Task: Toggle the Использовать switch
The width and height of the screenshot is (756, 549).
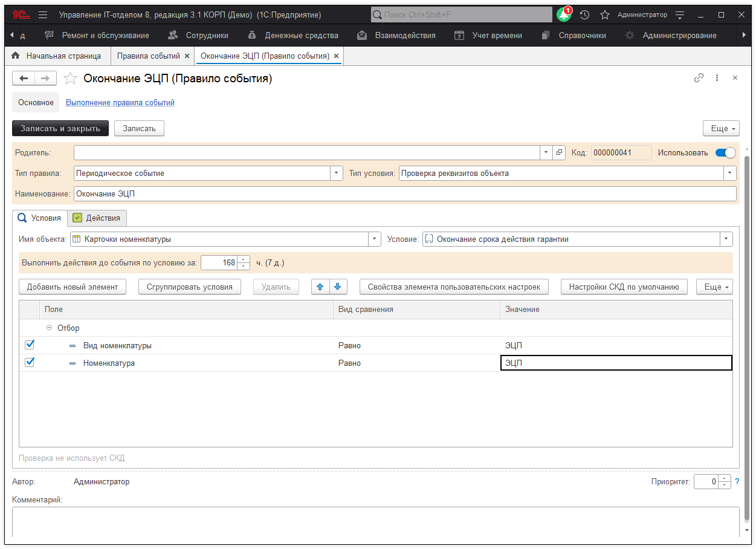Action: [x=725, y=153]
